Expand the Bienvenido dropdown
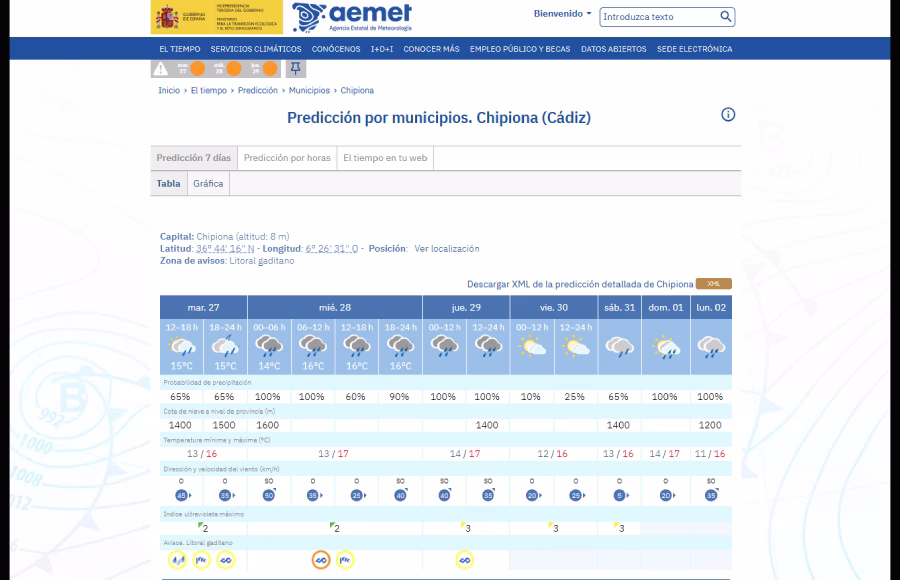900x580 pixels. (x=562, y=14)
